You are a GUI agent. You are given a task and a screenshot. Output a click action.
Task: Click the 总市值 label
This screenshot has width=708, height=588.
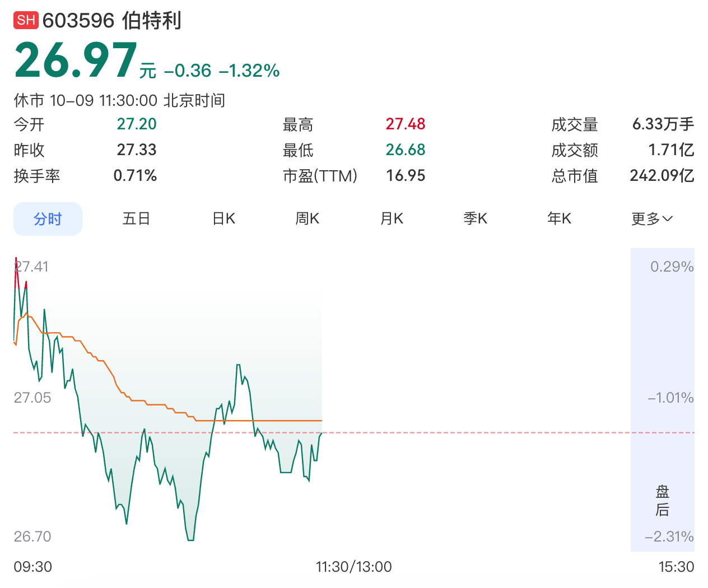575,176
